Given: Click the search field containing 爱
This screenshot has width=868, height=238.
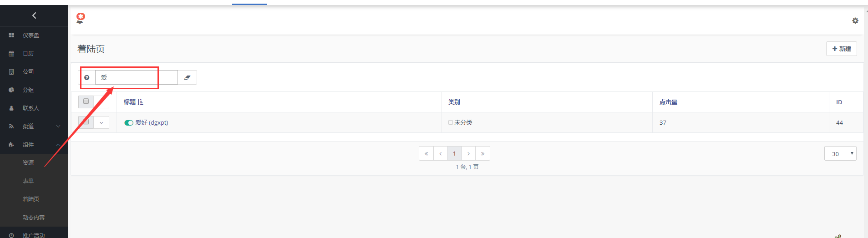Looking at the screenshot, I should [x=136, y=77].
